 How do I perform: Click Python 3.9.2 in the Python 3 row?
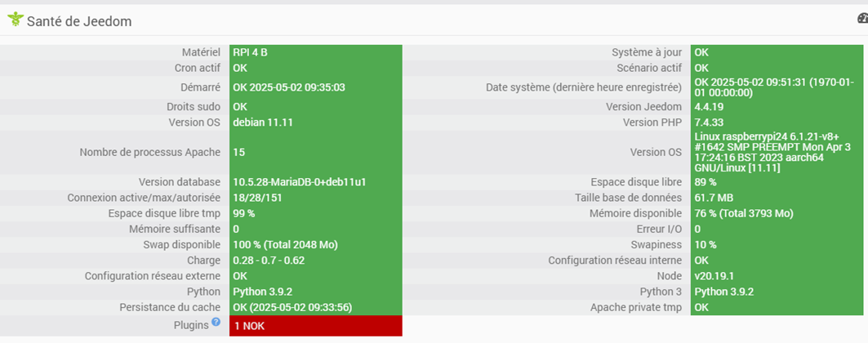click(x=724, y=292)
